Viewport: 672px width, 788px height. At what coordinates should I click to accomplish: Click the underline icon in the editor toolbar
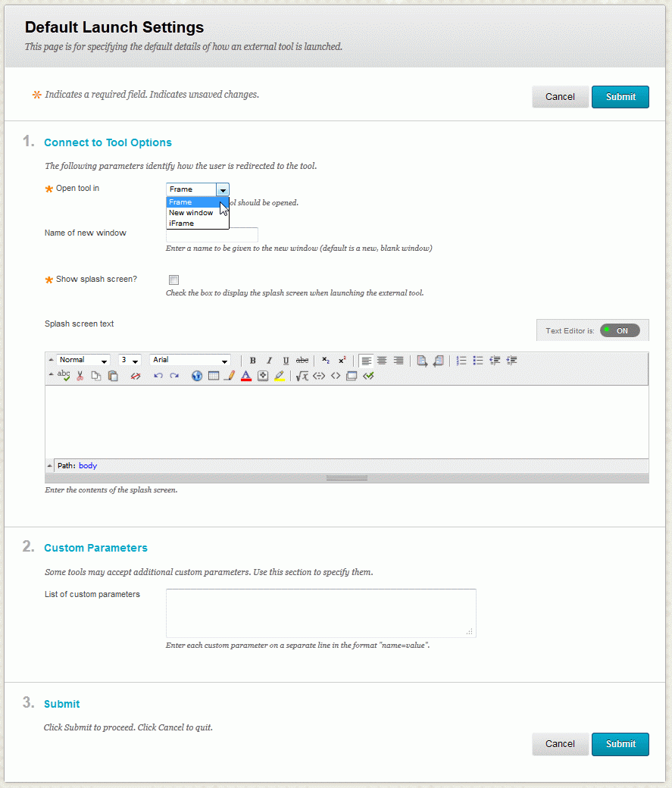[285, 360]
